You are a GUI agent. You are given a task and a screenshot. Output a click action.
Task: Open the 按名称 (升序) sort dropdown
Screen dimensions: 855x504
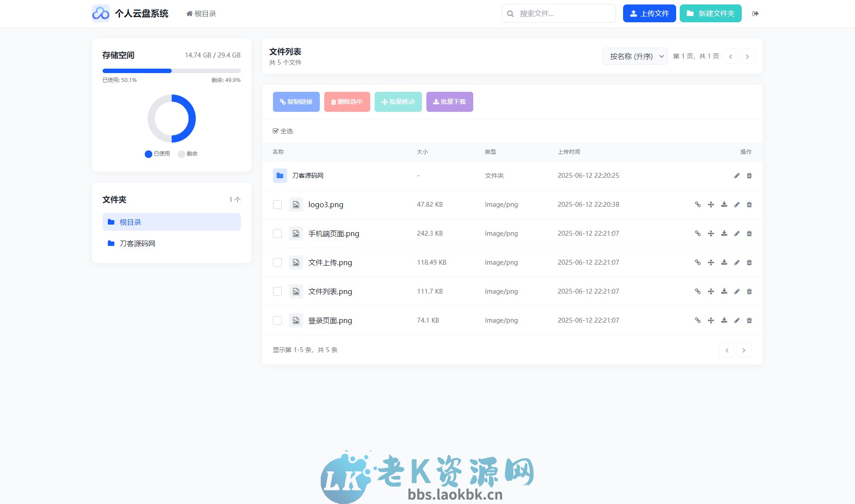[634, 56]
